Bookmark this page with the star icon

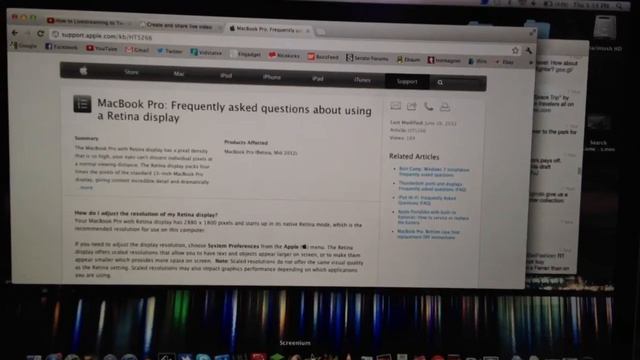(515, 50)
